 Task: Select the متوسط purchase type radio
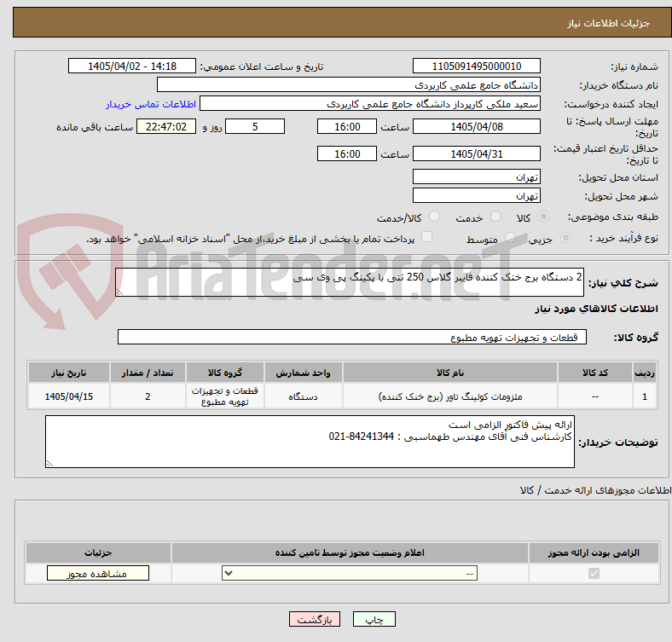pyautogui.click(x=510, y=237)
